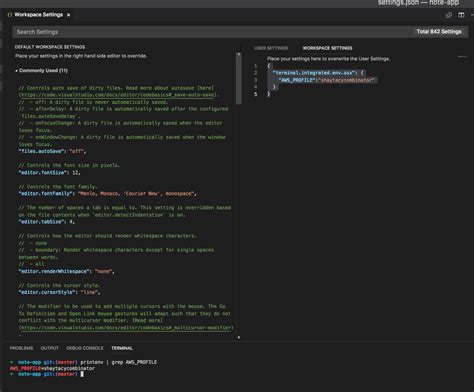Select the Terminal panel tab

click(x=122, y=348)
